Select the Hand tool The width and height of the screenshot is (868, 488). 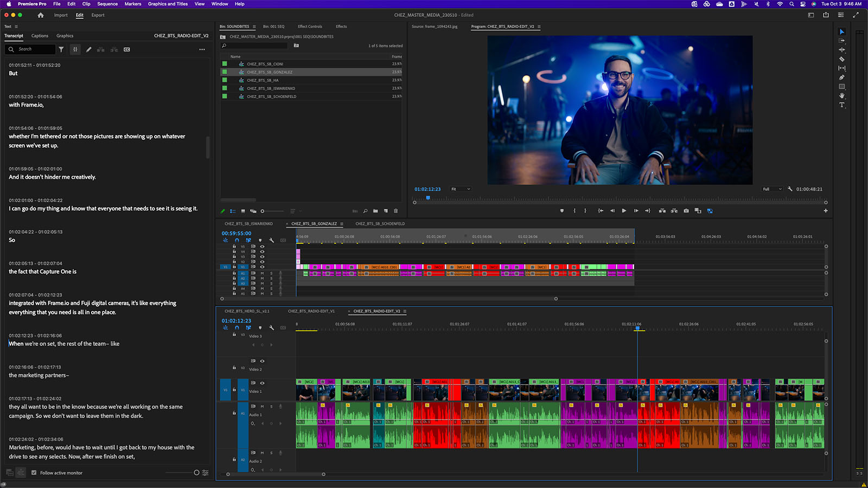point(842,96)
